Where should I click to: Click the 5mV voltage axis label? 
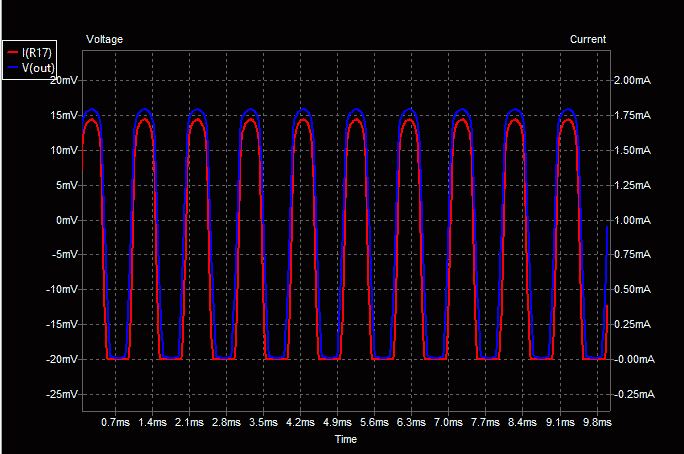(67, 185)
